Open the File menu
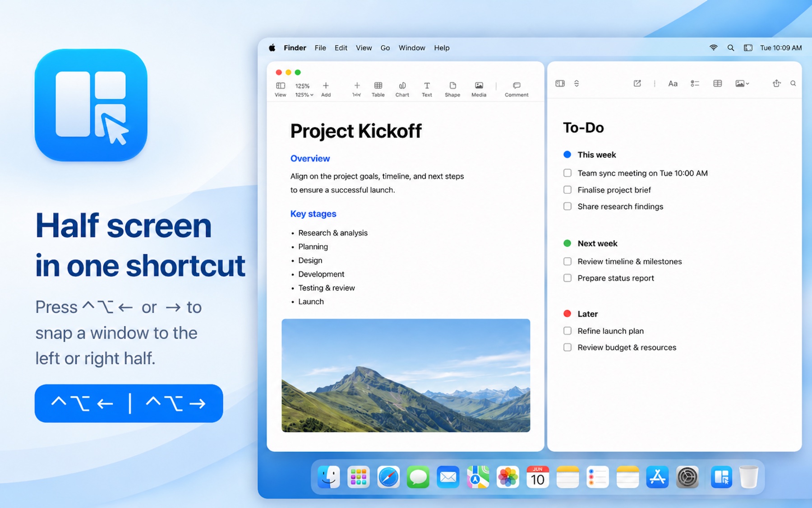Image resolution: width=812 pixels, height=508 pixels. 320,48
